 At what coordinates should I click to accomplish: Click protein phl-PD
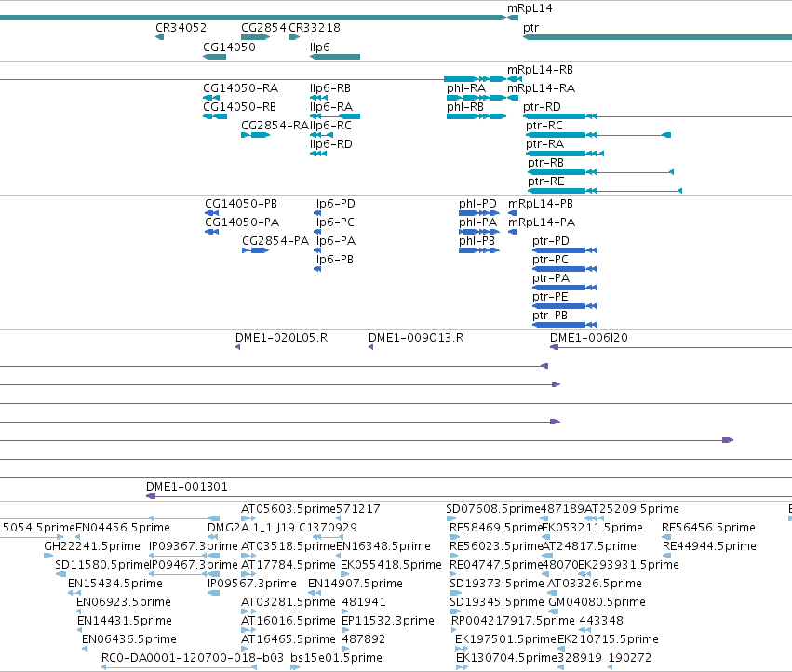479,213
